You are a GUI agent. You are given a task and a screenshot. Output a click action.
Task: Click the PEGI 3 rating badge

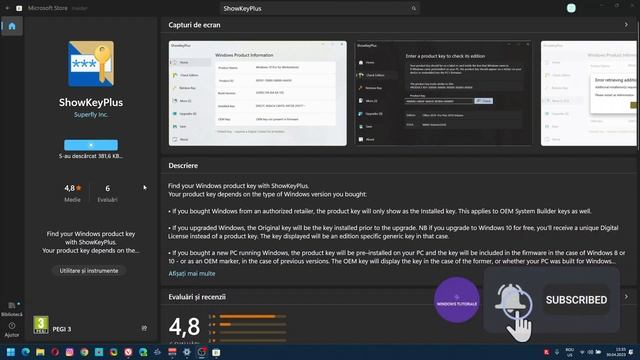click(x=41, y=325)
